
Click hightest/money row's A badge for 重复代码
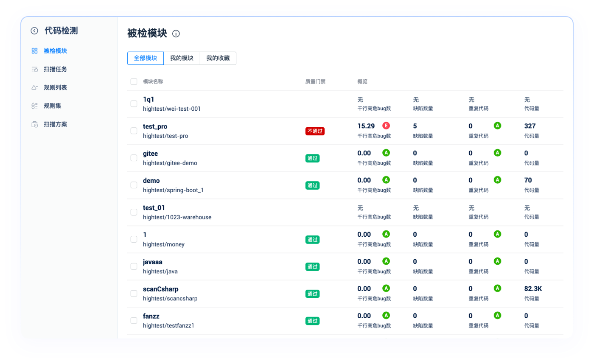[497, 234]
